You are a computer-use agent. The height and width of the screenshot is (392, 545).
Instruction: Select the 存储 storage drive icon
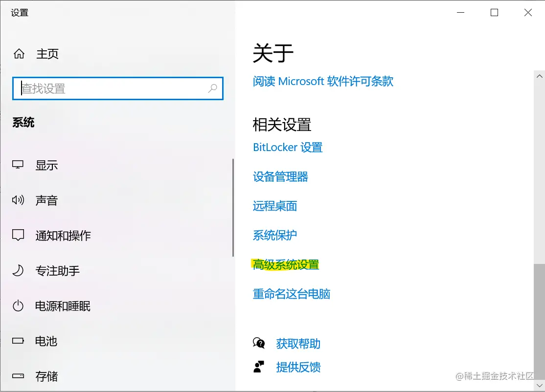(17, 376)
